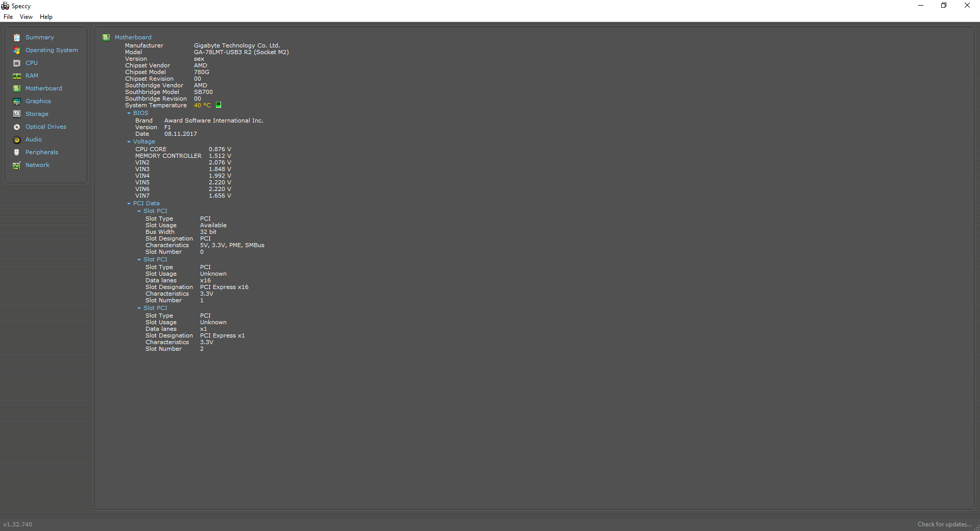Image resolution: width=980 pixels, height=531 pixels.
Task: Click the model value GA-78LMT-USB3 R2 (Socket M2)
Action: (241, 52)
